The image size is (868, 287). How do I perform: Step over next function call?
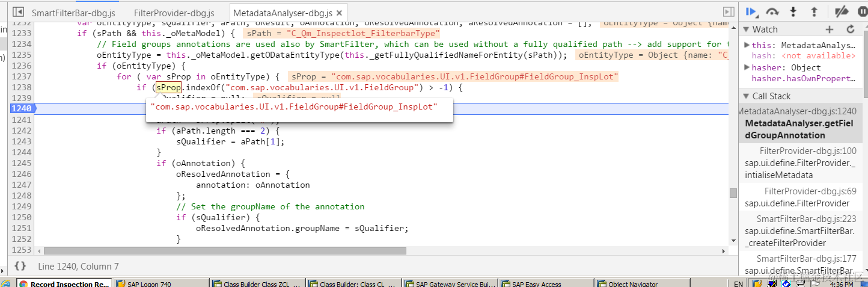pyautogui.click(x=772, y=11)
